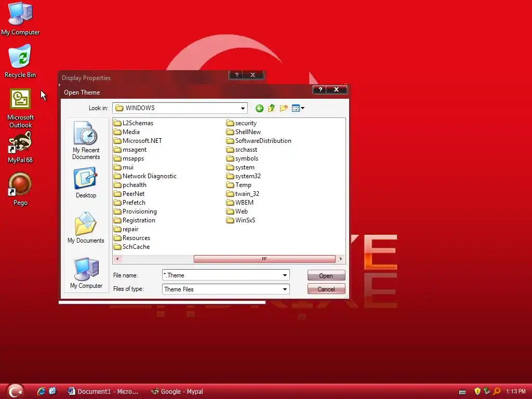Create a new folder in WINDOWS
The height and width of the screenshot is (399, 532).
pyautogui.click(x=284, y=108)
